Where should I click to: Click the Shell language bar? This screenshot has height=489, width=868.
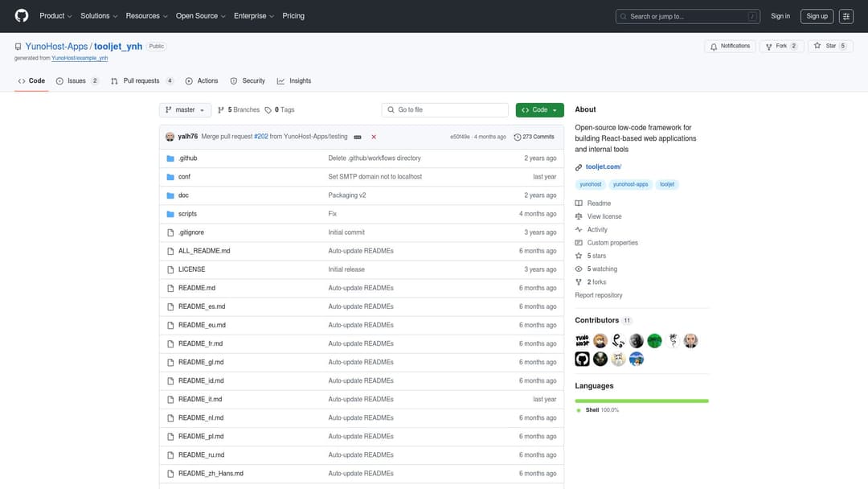[x=641, y=401]
